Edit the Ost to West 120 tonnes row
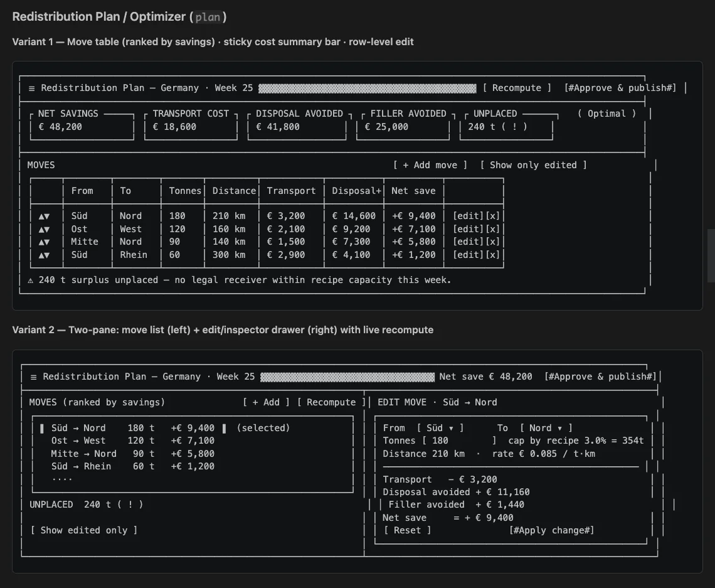 click(x=469, y=229)
